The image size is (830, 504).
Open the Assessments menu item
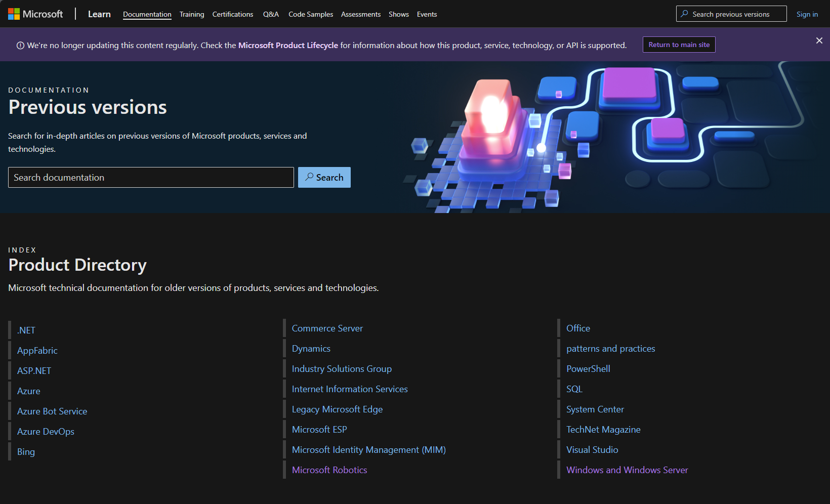click(x=361, y=14)
